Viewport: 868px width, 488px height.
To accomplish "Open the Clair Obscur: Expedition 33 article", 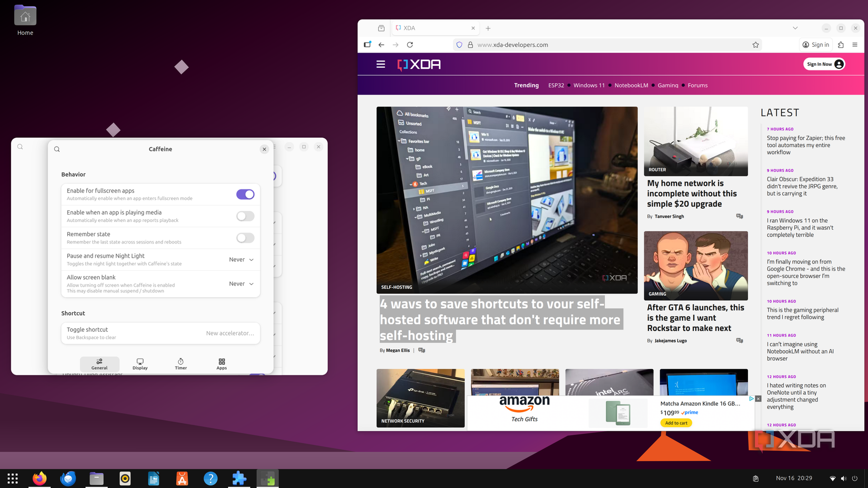I will [x=802, y=187].
